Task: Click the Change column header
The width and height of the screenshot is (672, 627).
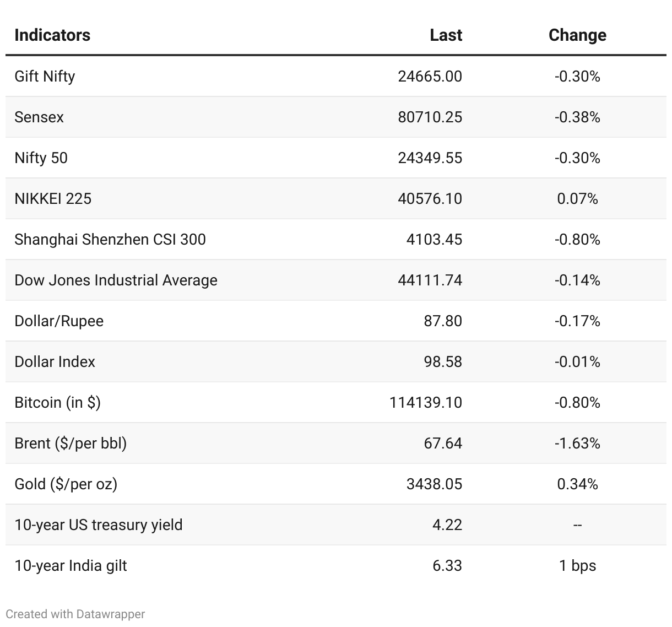Action: [x=577, y=35]
